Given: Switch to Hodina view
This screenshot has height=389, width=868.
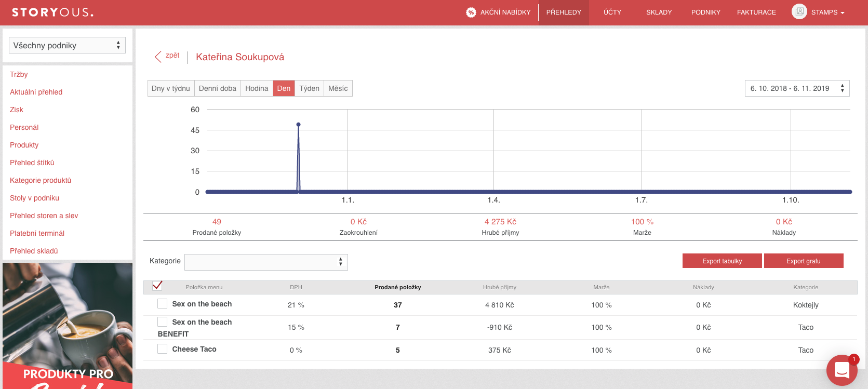Looking at the screenshot, I should (x=257, y=88).
